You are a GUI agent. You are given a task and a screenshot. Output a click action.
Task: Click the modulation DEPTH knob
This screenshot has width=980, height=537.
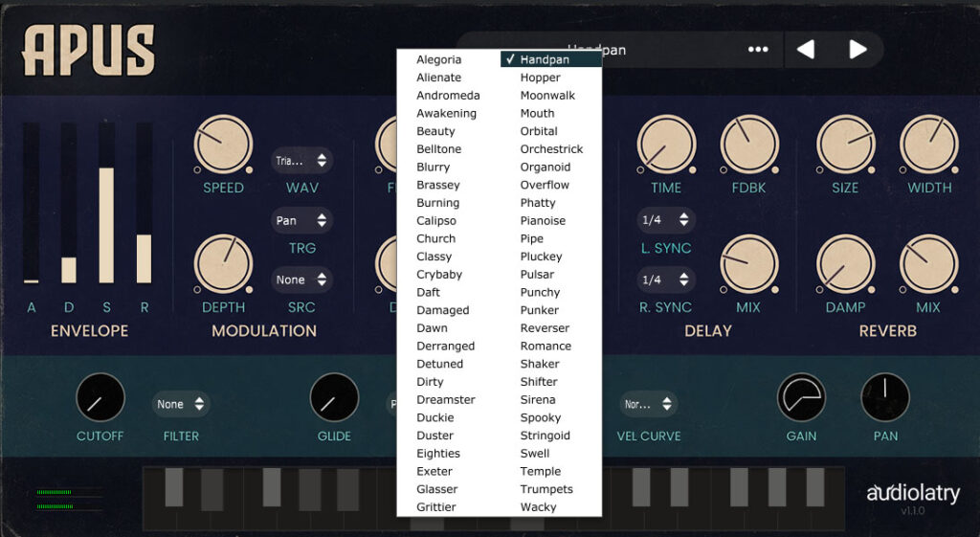[223, 264]
